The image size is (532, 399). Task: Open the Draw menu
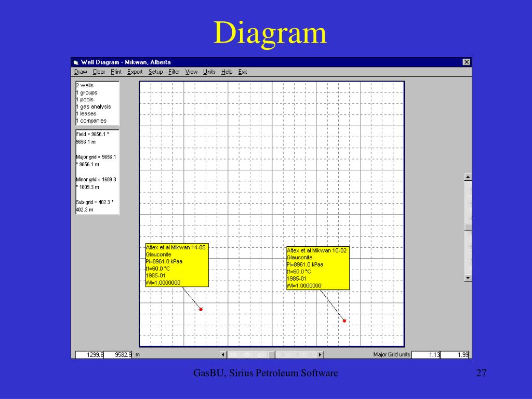(x=81, y=72)
